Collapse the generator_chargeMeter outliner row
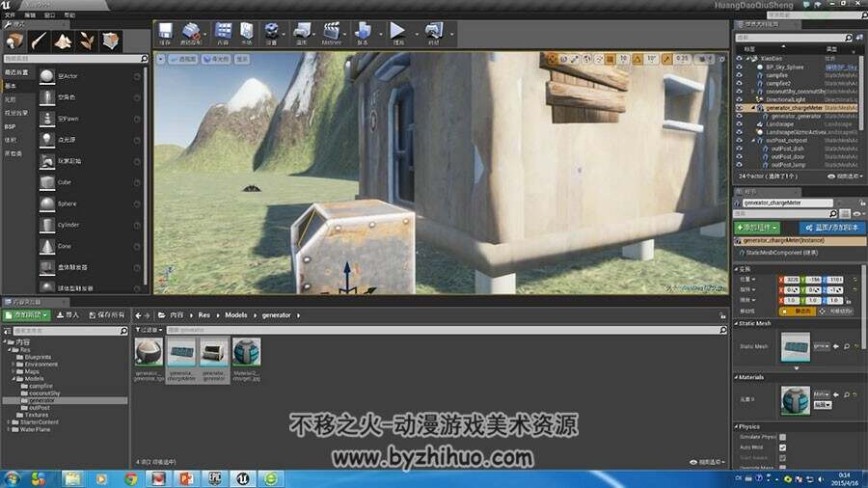 pyautogui.click(x=753, y=108)
